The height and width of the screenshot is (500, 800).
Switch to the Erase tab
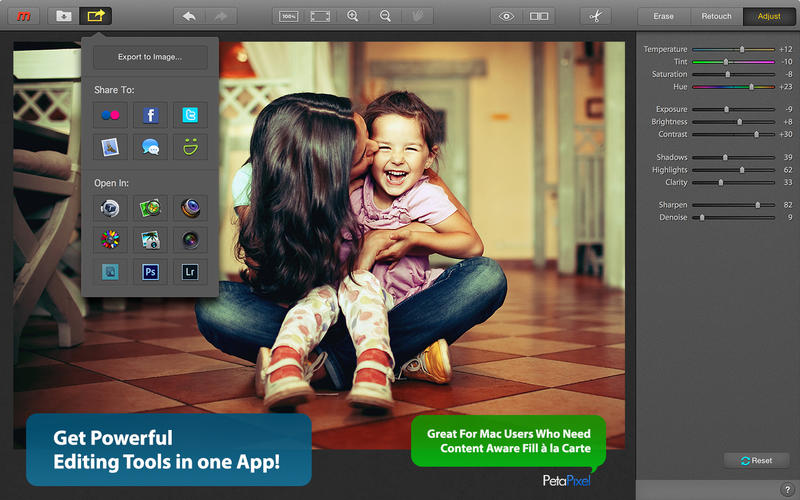point(664,16)
